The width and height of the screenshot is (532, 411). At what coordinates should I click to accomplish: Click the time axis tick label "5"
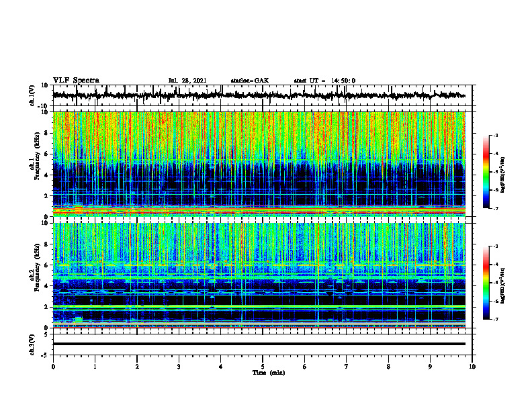click(263, 367)
